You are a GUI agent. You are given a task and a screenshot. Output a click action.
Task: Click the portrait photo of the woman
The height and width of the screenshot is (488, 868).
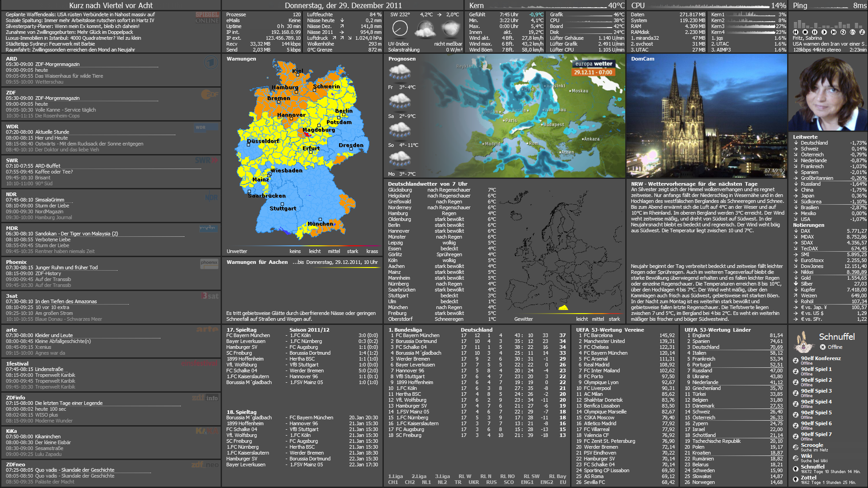tap(828, 94)
